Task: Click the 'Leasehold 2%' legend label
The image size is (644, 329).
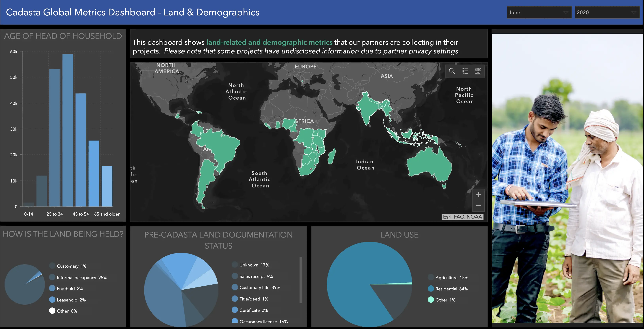Action: (x=71, y=300)
